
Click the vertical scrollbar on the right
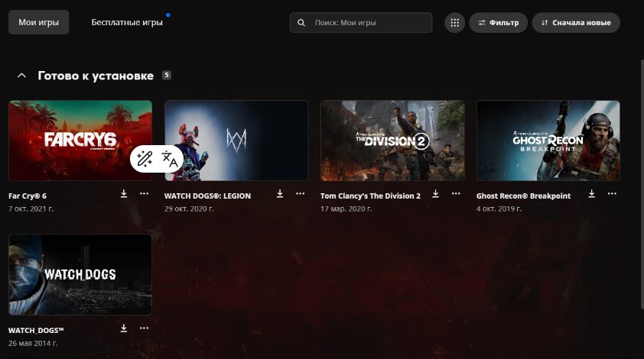coord(642,185)
